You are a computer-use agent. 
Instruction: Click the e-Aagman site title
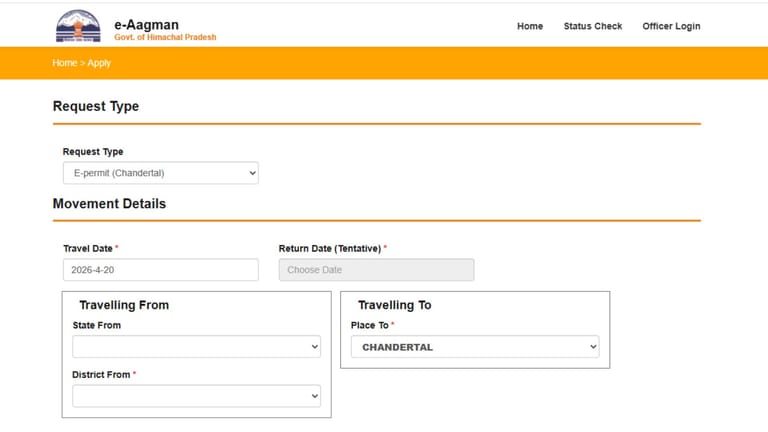point(146,24)
